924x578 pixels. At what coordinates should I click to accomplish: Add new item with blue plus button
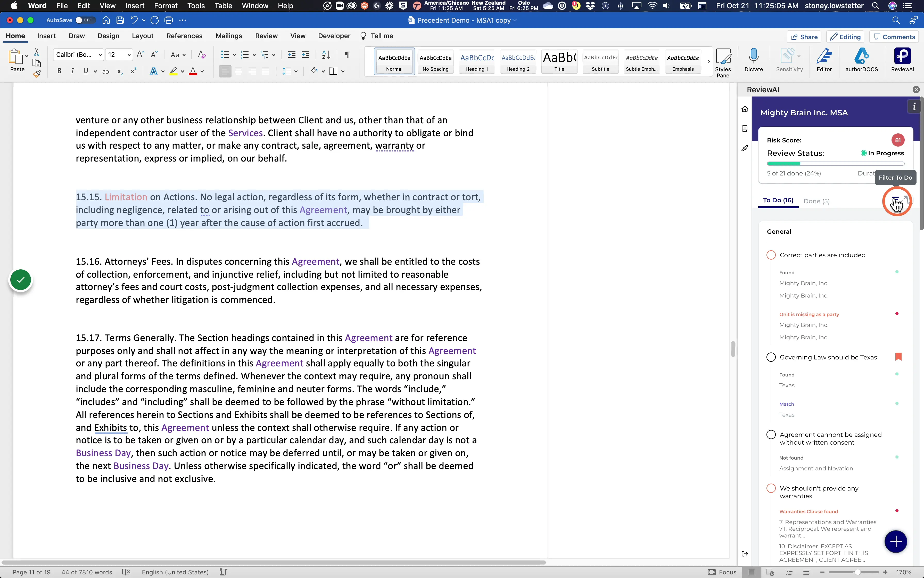(x=895, y=541)
